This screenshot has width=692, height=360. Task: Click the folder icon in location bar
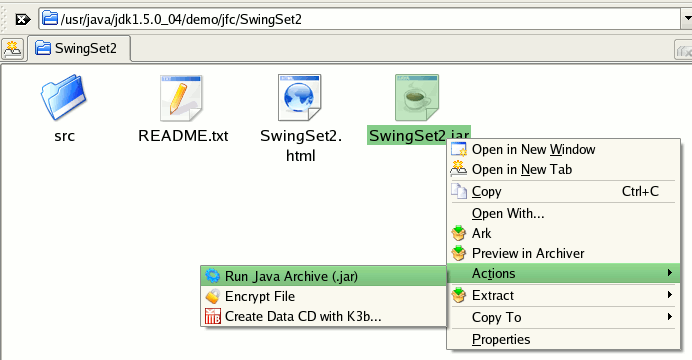point(50,19)
